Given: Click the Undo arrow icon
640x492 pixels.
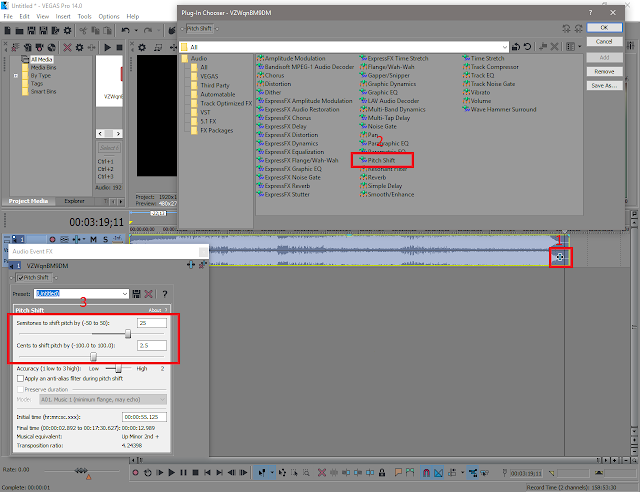Looking at the screenshot, I should pyautogui.click(x=125, y=31).
